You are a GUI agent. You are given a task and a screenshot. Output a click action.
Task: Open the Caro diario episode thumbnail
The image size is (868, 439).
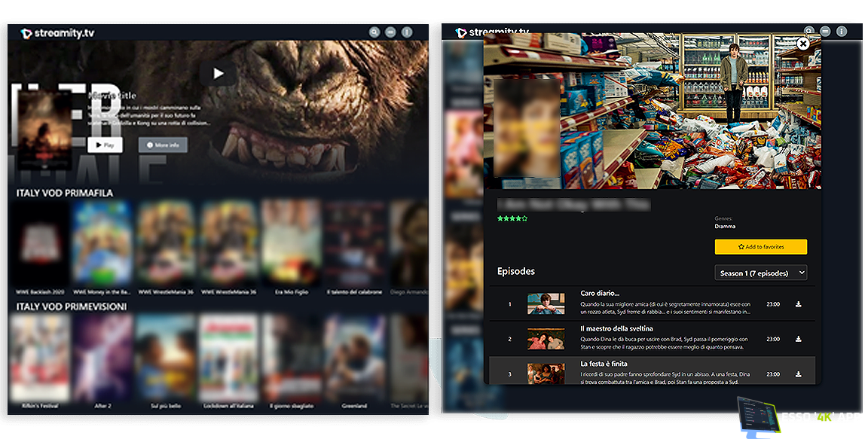[x=546, y=304]
